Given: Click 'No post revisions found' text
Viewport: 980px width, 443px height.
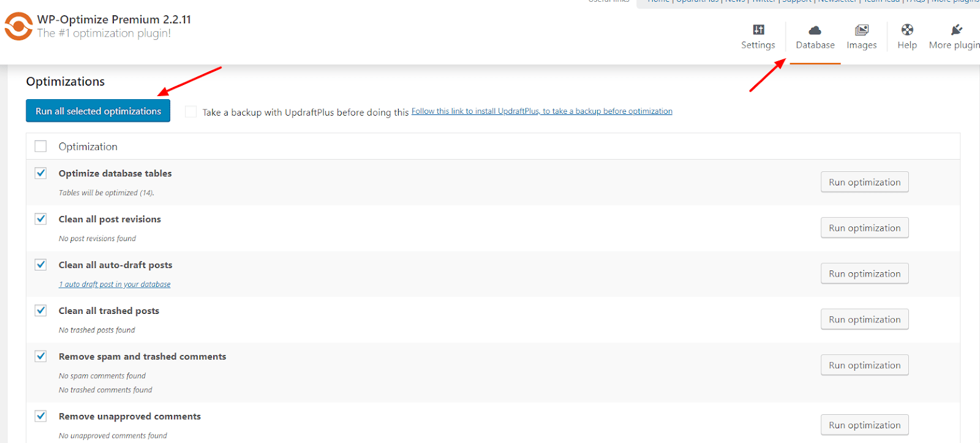Looking at the screenshot, I should [x=97, y=239].
